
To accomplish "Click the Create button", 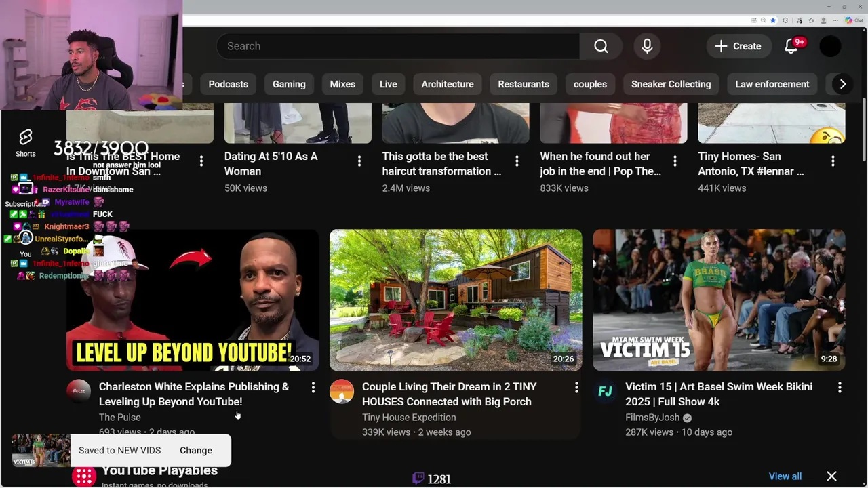I will (x=738, y=46).
